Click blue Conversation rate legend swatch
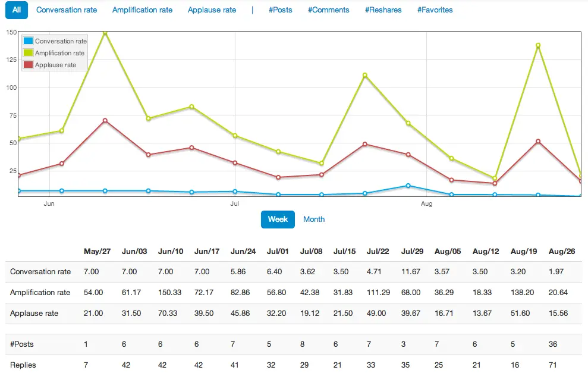The width and height of the screenshot is (588, 373). coord(28,41)
